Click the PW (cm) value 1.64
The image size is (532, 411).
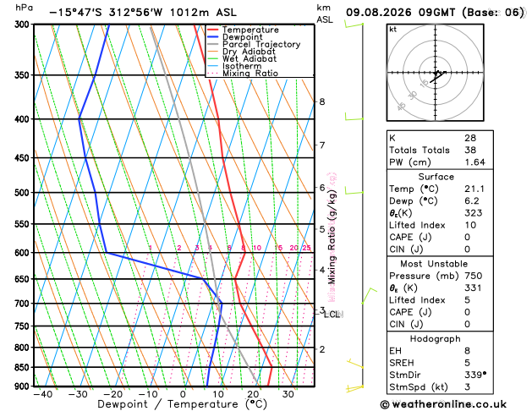point(474,162)
